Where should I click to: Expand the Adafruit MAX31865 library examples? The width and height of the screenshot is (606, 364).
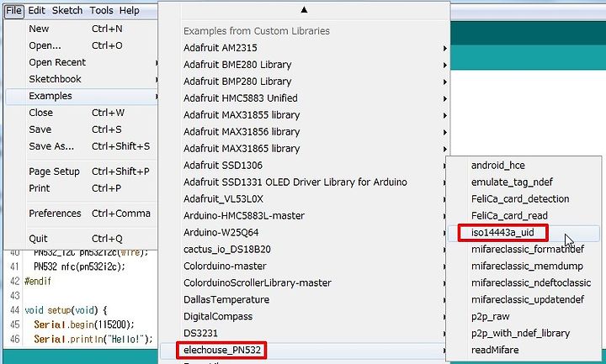click(304, 149)
